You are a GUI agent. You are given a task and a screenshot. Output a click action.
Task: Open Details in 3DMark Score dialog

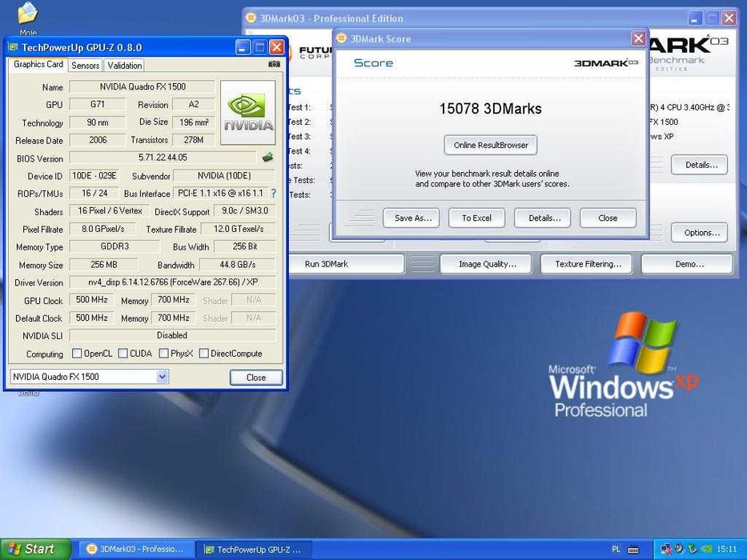[544, 218]
